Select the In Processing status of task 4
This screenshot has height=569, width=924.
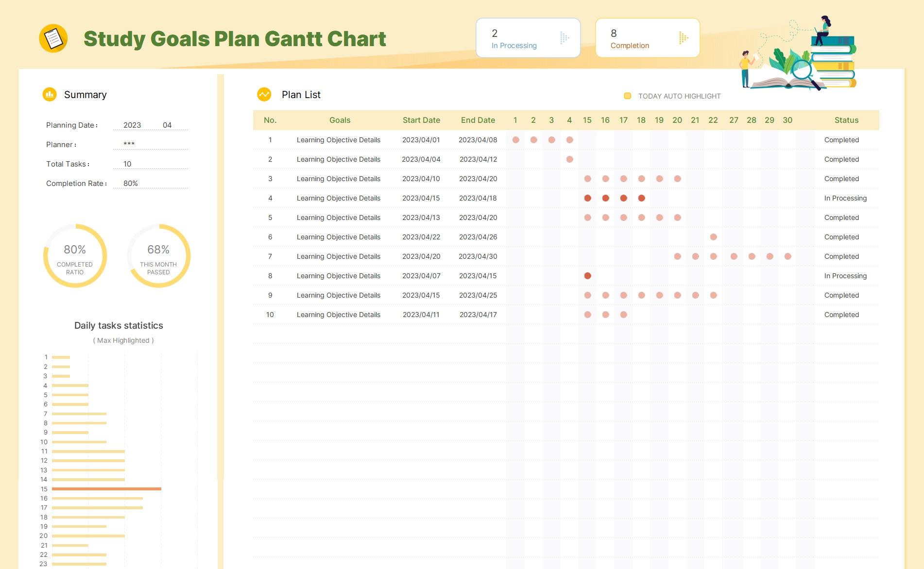845,198
